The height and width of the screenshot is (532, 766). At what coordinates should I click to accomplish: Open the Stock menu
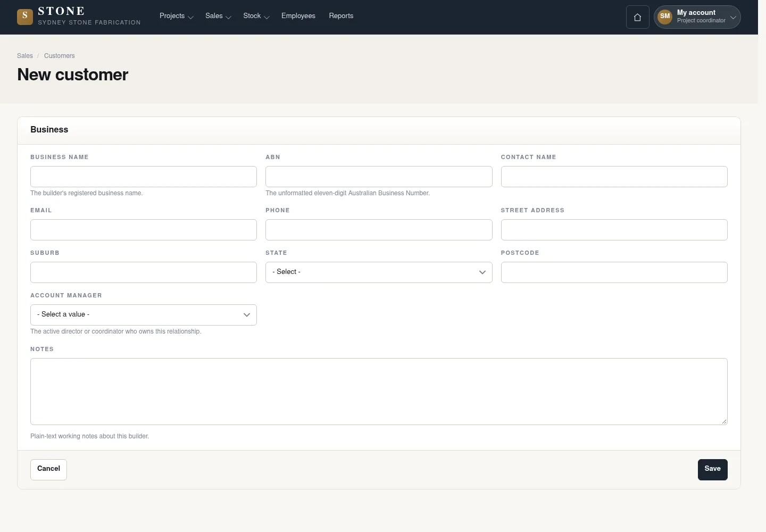coord(256,16)
